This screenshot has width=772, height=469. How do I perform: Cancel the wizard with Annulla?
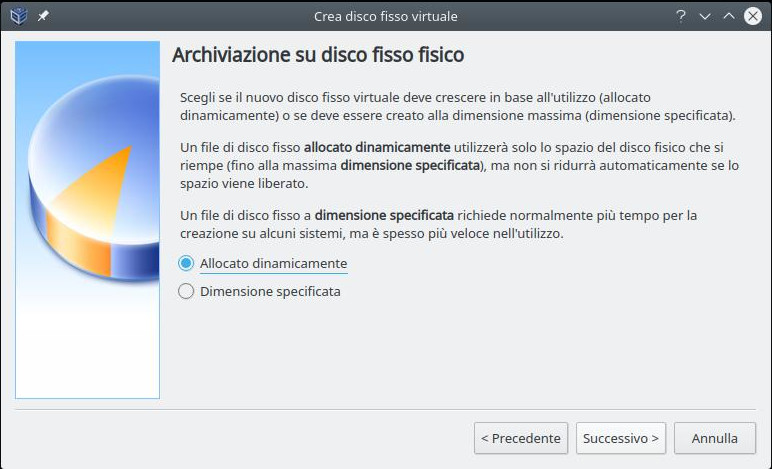pyautogui.click(x=714, y=438)
